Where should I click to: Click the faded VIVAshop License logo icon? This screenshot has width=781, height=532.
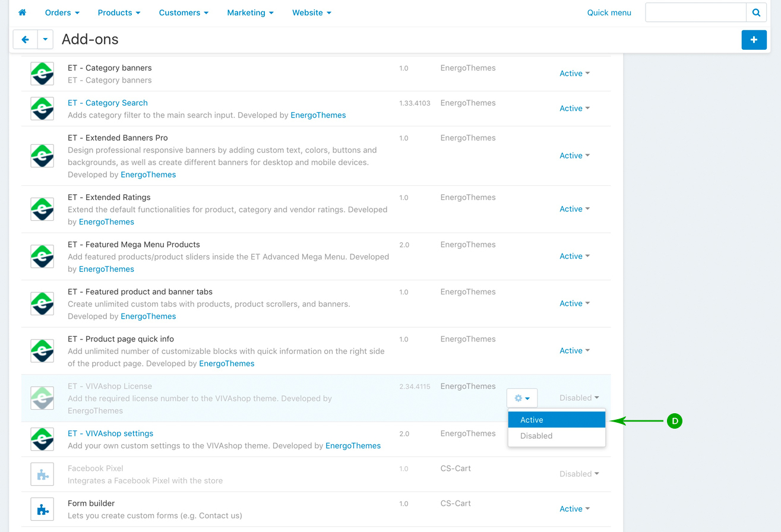coord(42,398)
